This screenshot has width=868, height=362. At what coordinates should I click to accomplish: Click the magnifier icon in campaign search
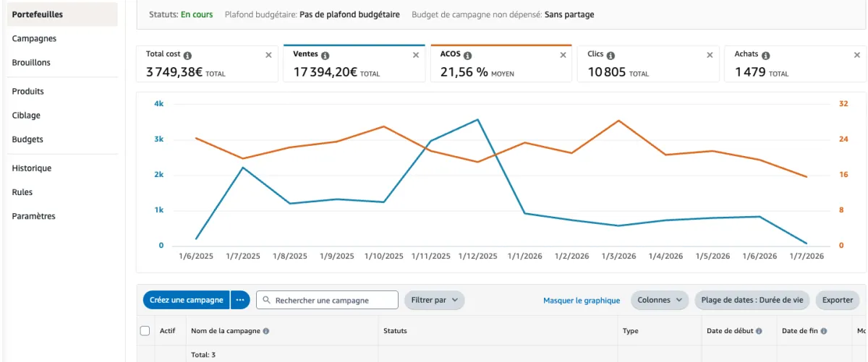tap(267, 301)
